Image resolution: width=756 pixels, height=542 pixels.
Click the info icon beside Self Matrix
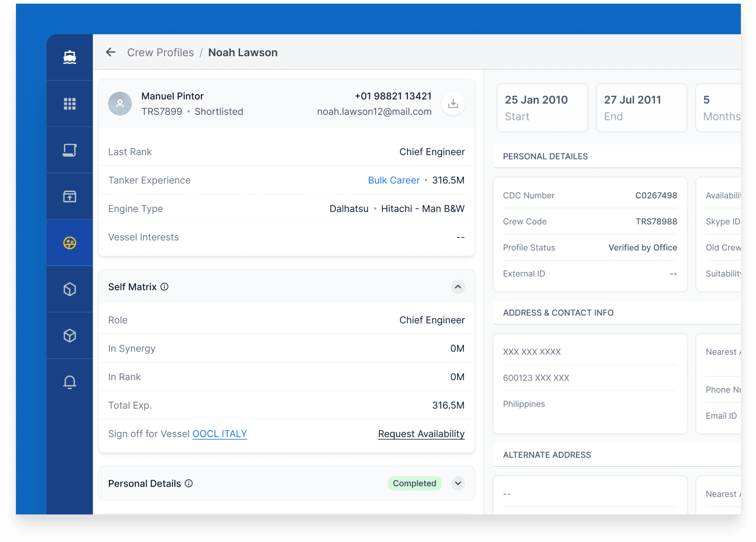click(165, 287)
